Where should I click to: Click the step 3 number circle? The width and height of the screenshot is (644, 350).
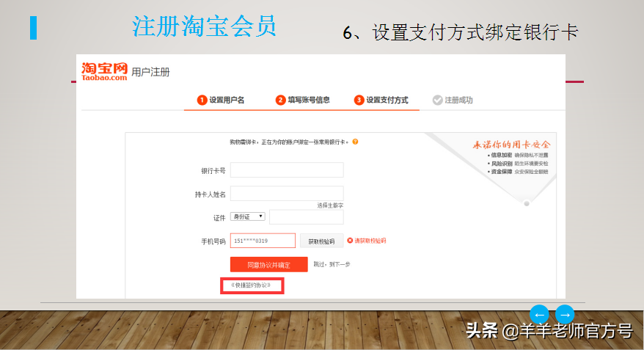pos(359,100)
